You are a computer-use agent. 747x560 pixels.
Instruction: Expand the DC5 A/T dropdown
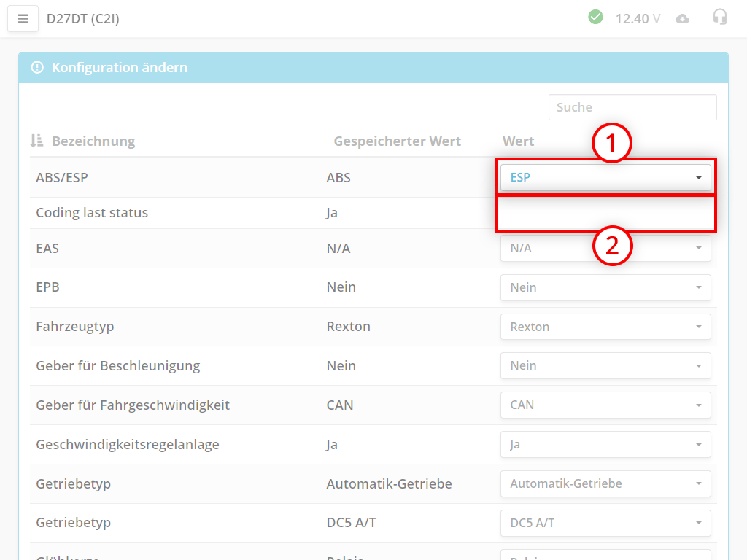[605, 523]
